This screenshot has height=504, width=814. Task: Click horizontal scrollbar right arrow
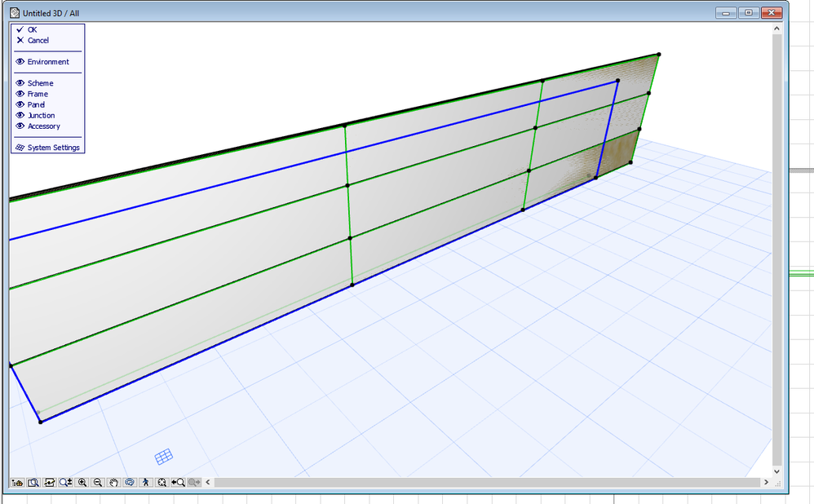766,482
